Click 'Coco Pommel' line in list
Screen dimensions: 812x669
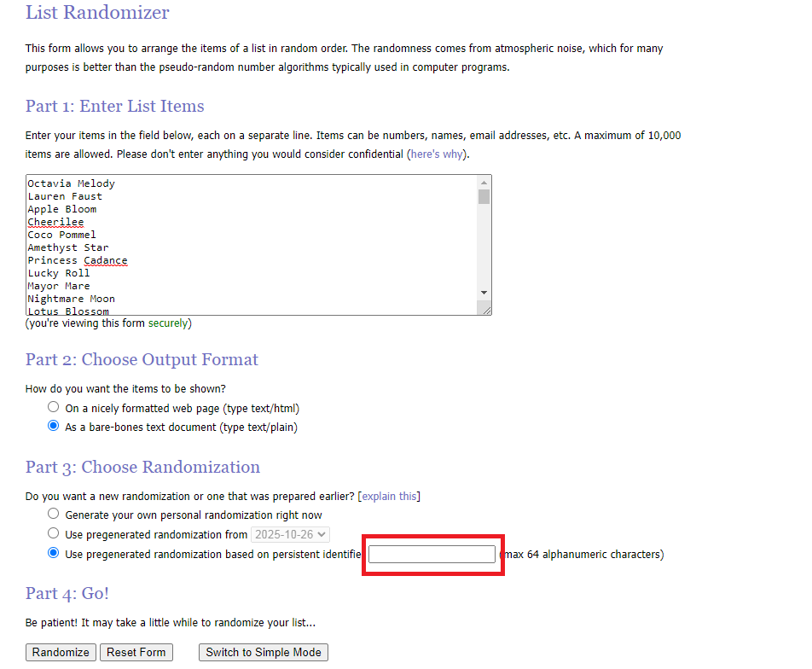(x=62, y=235)
